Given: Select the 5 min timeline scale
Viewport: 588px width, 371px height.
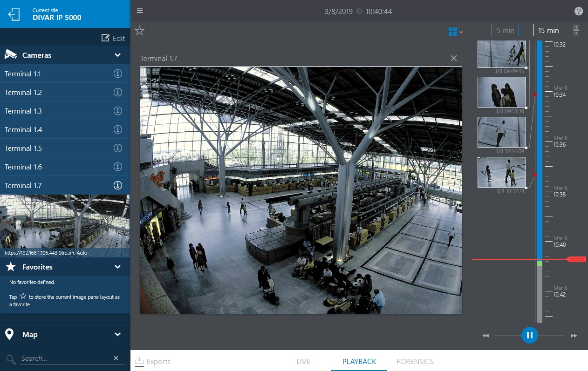Looking at the screenshot, I should (x=505, y=30).
